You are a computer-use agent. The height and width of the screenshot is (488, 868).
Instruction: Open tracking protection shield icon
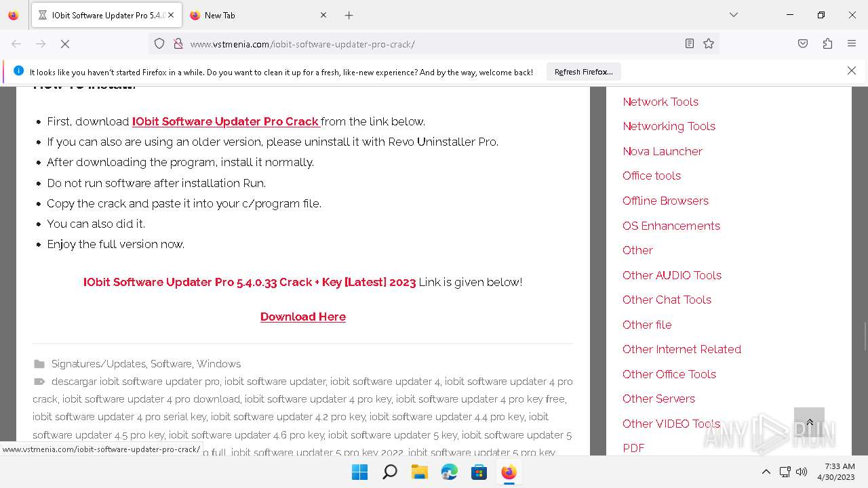159,44
